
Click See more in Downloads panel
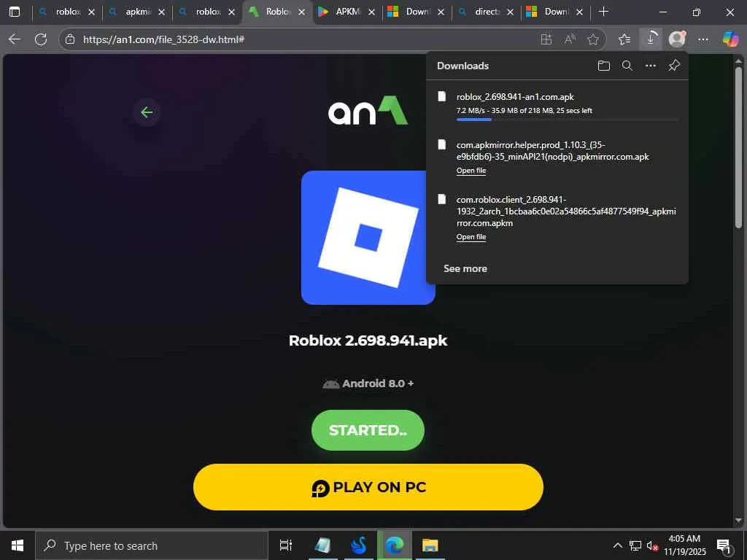465,268
